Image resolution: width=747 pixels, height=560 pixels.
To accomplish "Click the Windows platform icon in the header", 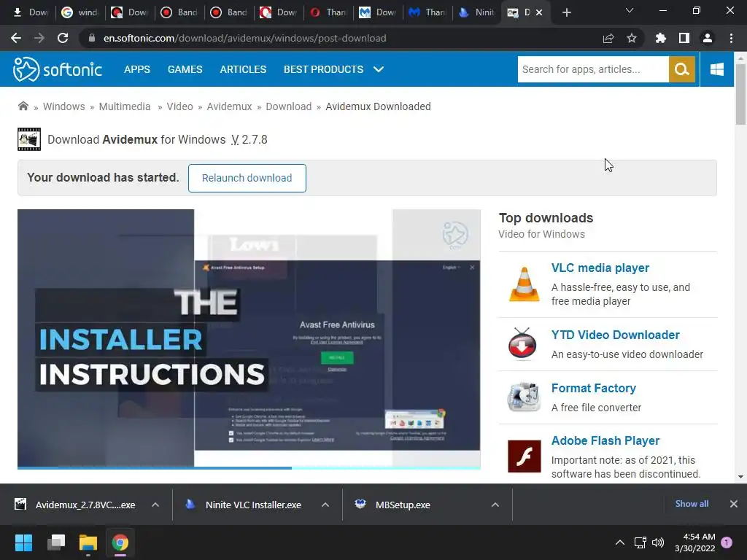I will pos(716,69).
